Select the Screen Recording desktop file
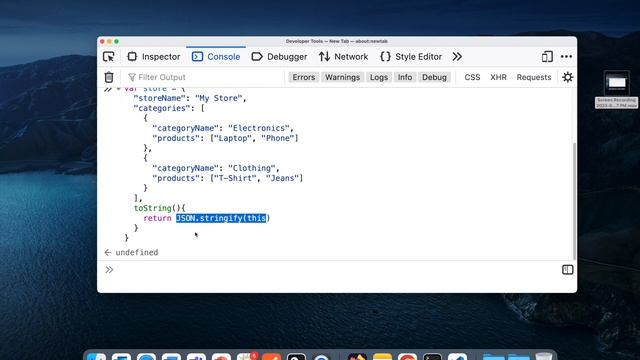The width and height of the screenshot is (640, 360). pos(616,90)
